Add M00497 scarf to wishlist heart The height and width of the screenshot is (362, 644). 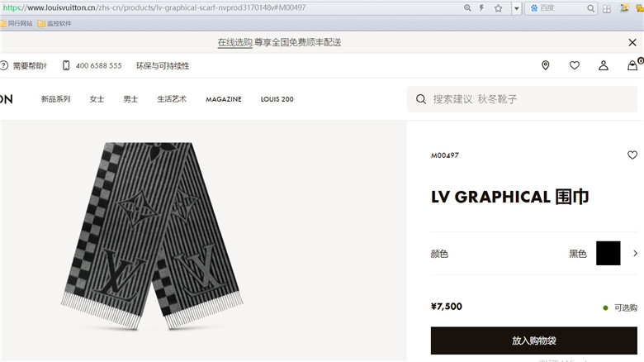[x=632, y=155]
